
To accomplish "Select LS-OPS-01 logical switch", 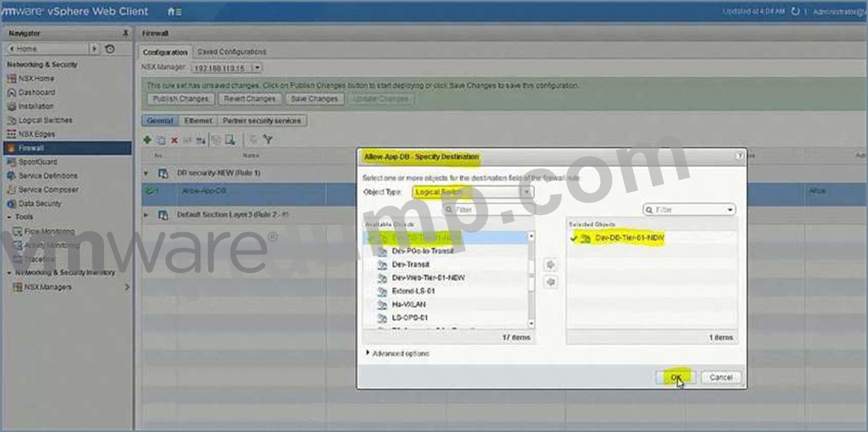I will pyautogui.click(x=410, y=318).
